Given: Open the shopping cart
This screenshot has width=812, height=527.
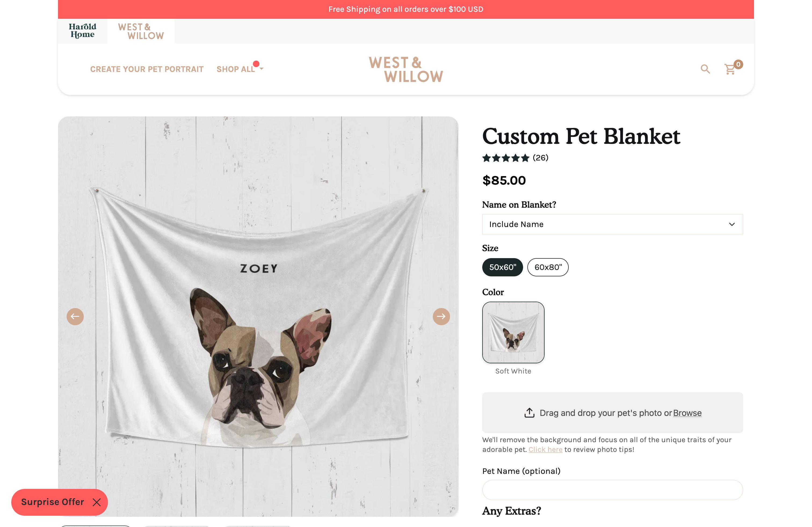Looking at the screenshot, I should click(730, 69).
